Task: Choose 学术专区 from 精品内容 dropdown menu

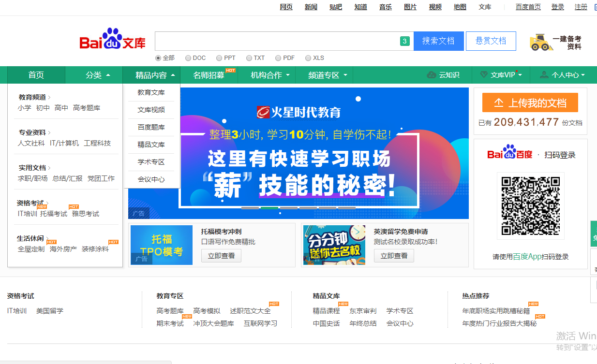Action: (151, 162)
